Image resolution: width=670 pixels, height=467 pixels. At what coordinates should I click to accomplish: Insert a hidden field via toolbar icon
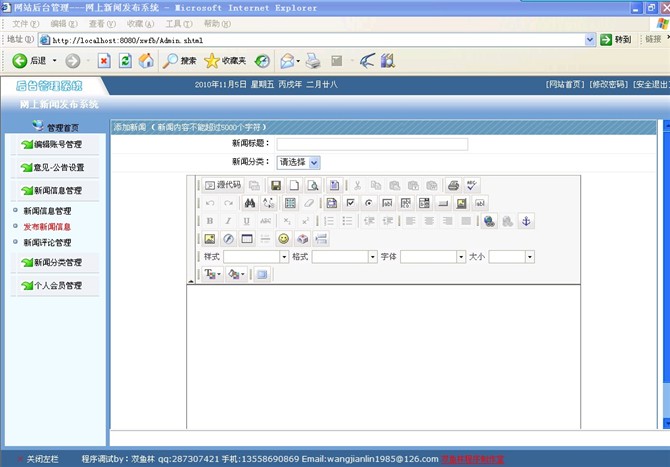click(480, 203)
